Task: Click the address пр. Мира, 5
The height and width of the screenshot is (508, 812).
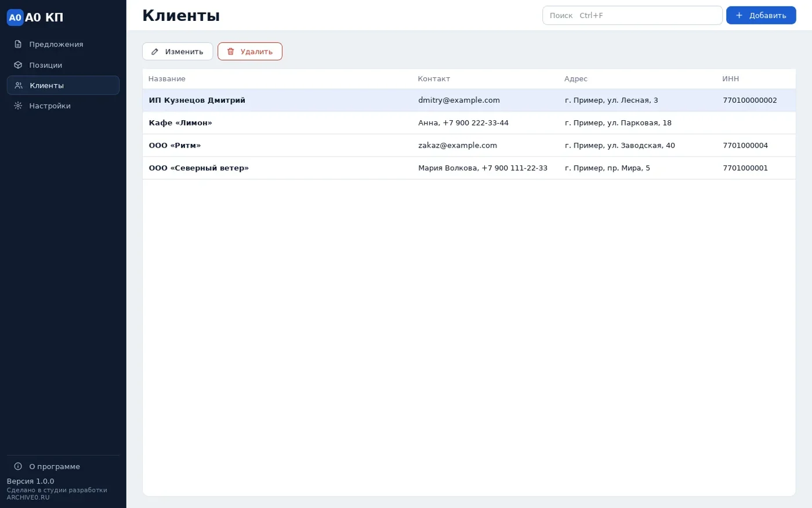Action: click(607, 168)
